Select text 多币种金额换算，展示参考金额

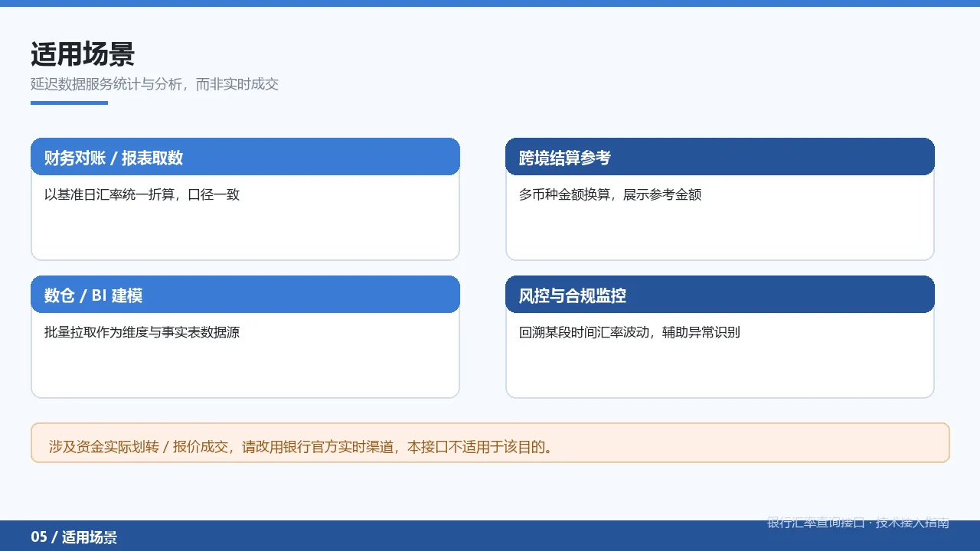[x=610, y=194]
